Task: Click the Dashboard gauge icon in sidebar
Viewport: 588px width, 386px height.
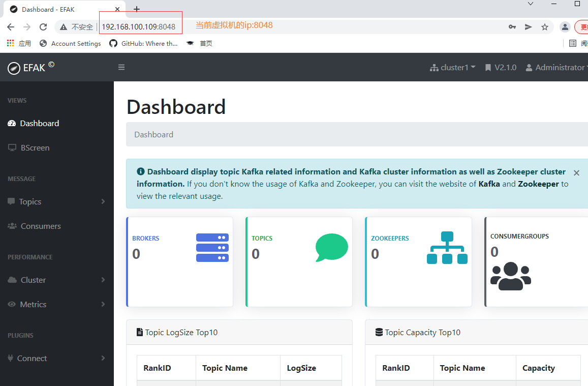Action: pos(12,124)
